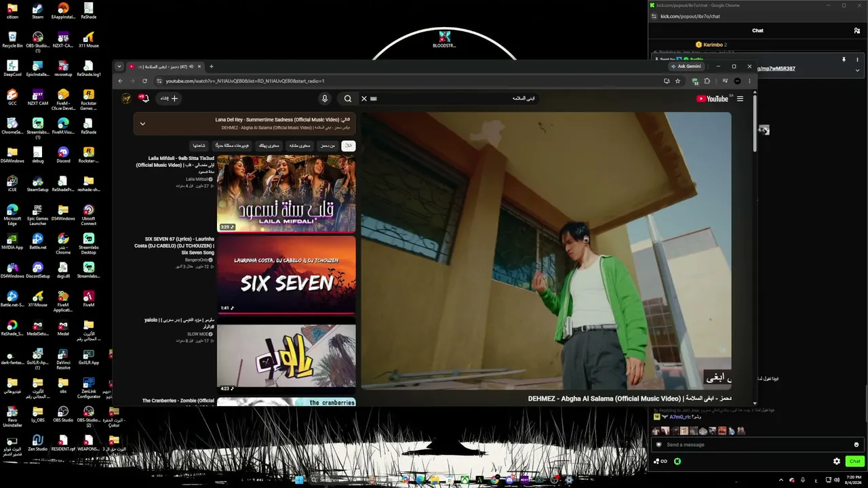
Task: Open the link ending in mp7wM5R387
Action: click(x=776, y=68)
